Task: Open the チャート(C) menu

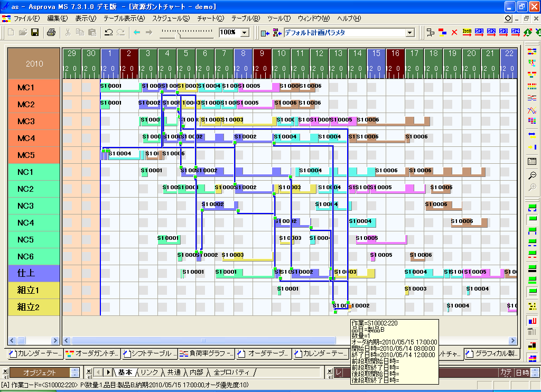Action: [x=210, y=18]
